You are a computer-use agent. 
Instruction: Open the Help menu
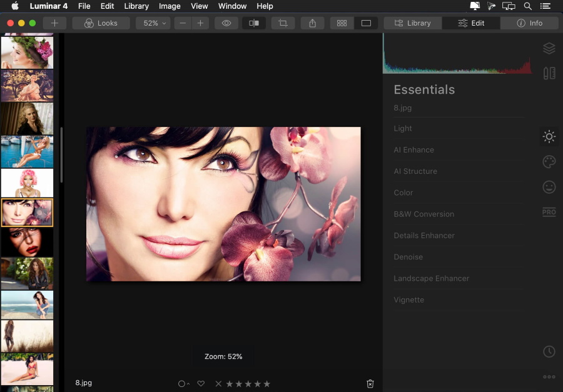pyautogui.click(x=265, y=6)
